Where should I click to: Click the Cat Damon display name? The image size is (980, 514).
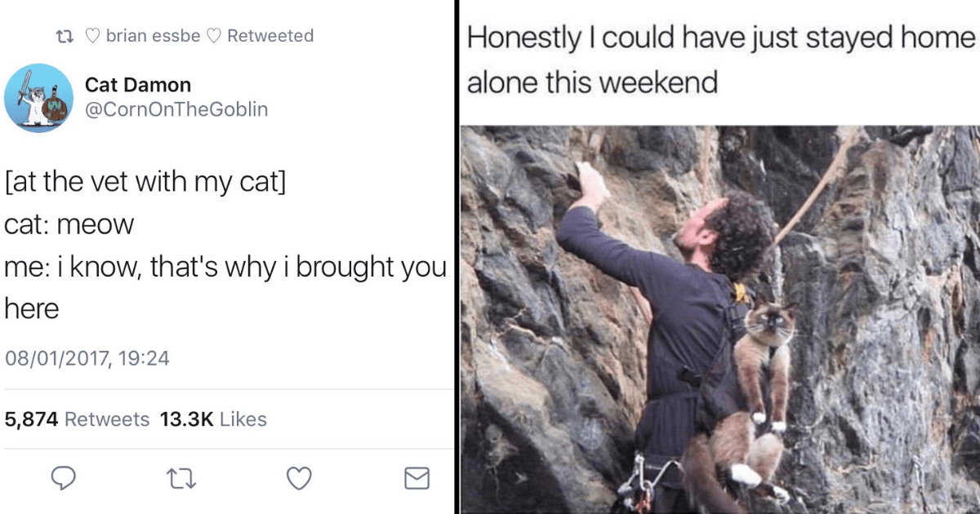(x=138, y=85)
